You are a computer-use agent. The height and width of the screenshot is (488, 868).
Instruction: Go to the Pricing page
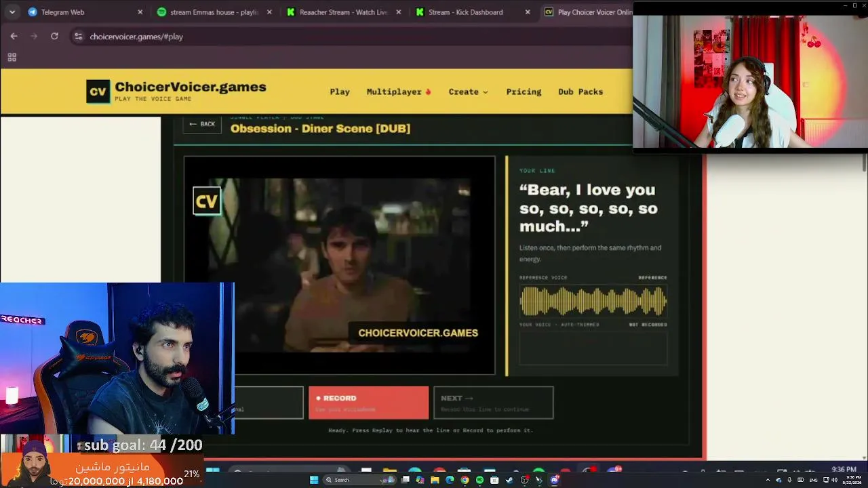point(524,91)
